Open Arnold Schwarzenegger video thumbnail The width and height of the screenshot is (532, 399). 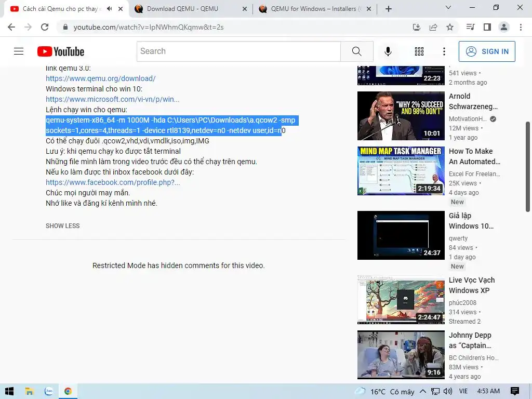(x=401, y=116)
